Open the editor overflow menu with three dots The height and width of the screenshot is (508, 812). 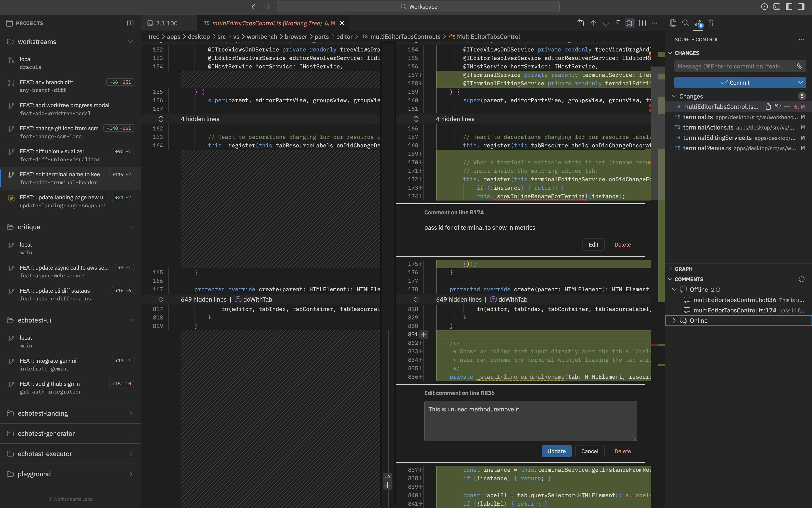[654, 23]
